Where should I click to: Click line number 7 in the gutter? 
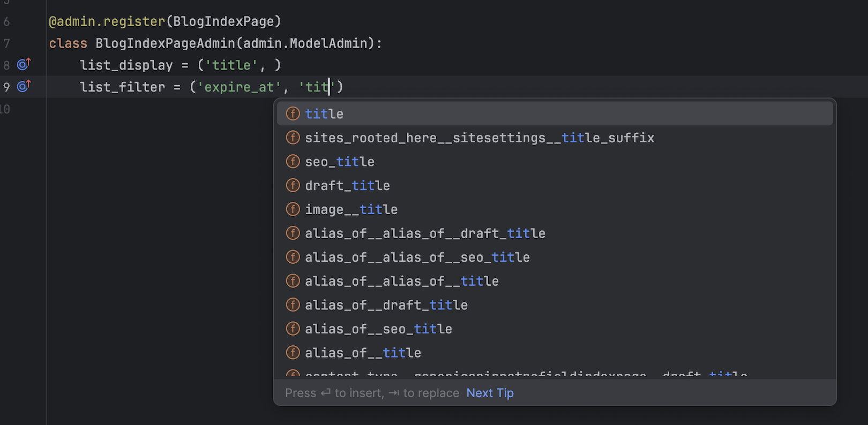click(6, 43)
